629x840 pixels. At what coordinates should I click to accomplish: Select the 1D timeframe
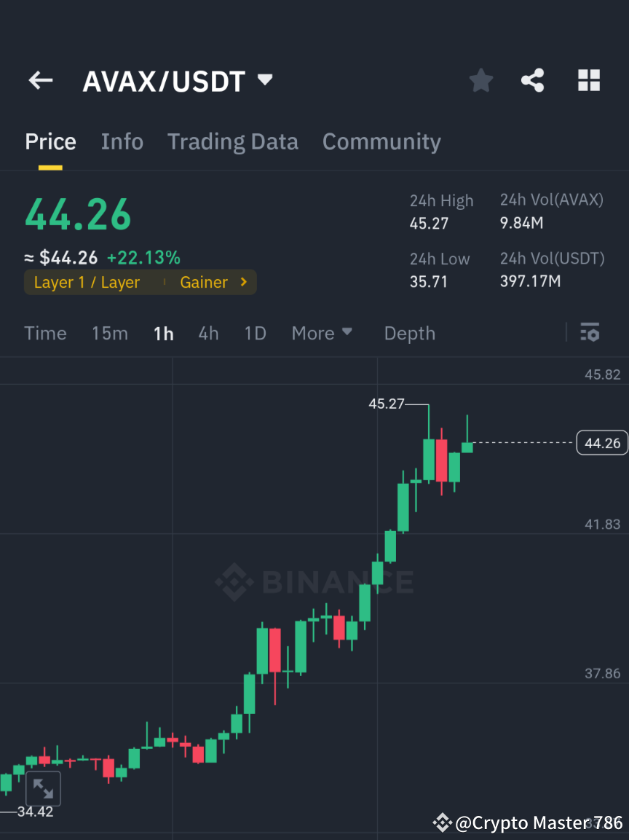pos(255,333)
